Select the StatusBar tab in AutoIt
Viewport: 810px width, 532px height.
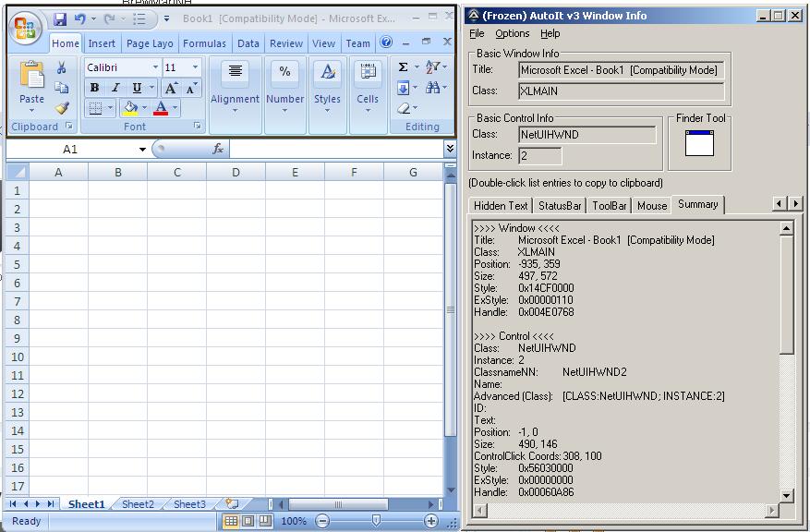click(x=560, y=206)
